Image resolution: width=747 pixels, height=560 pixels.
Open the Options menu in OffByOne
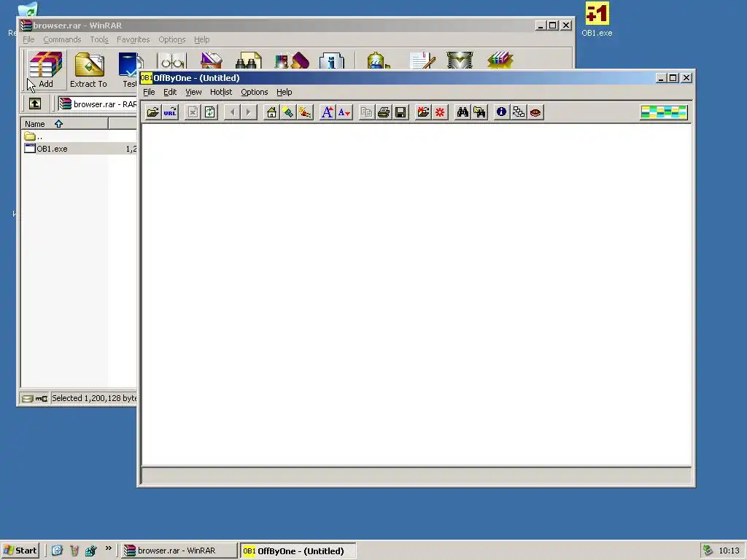[255, 92]
